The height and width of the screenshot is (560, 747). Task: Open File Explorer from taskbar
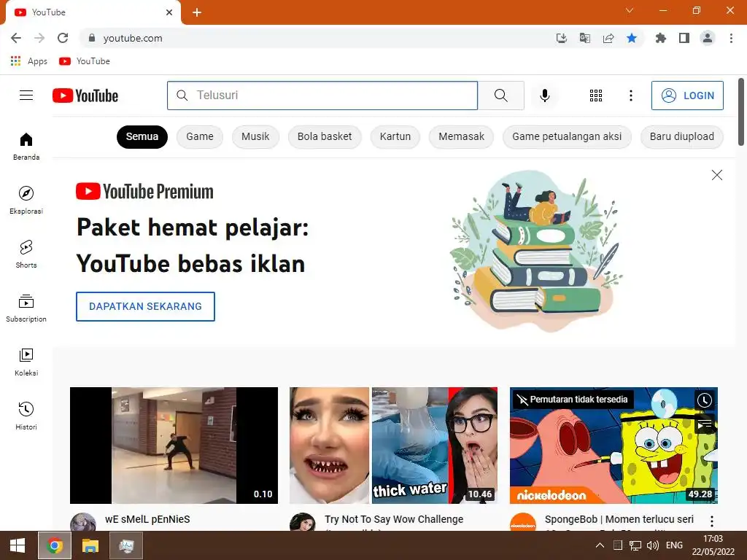tap(90, 545)
